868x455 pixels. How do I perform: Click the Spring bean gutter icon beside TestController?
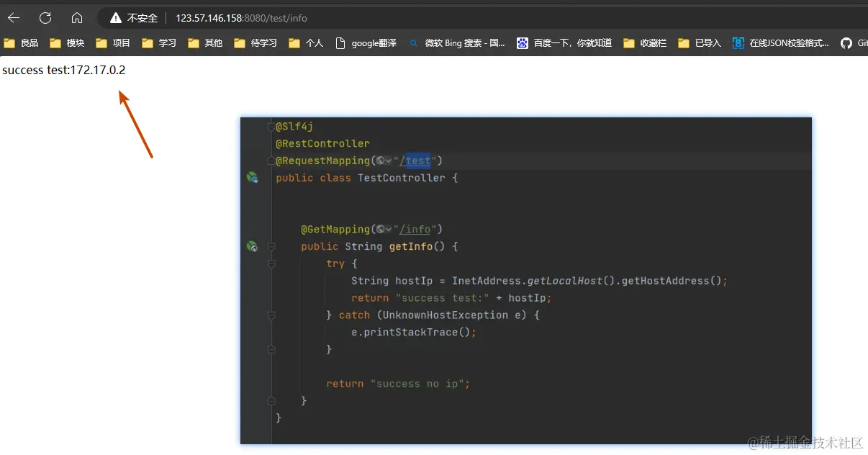point(252,177)
